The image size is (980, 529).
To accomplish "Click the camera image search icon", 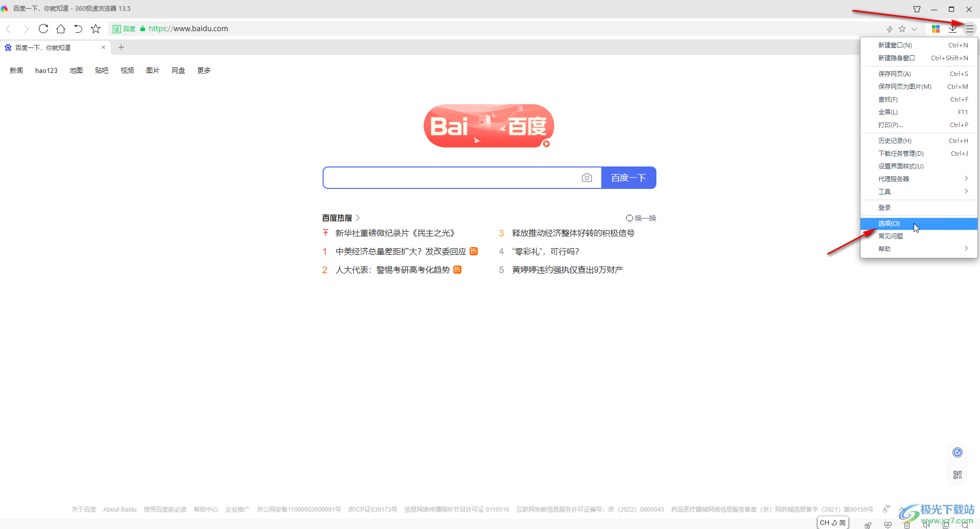I will click(587, 178).
